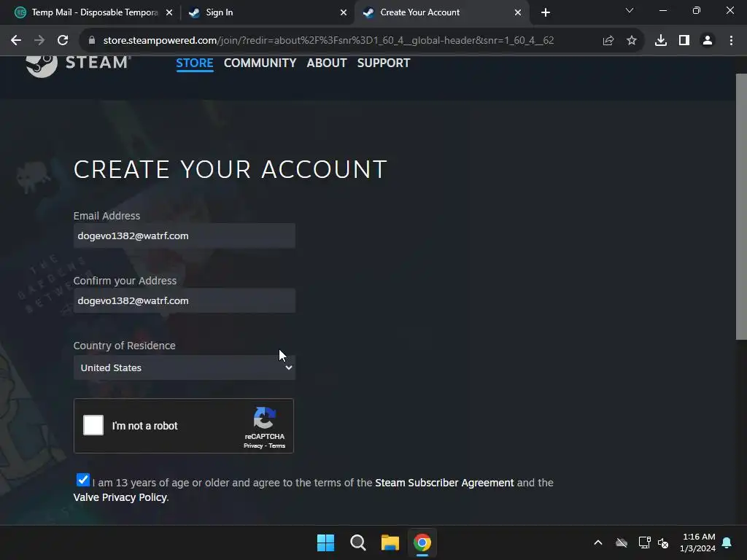The height and width of the screenshot is (560, 747).
Task: Close the Temp Mail tab
Action: pyautogui.click(x=169, y=12)
